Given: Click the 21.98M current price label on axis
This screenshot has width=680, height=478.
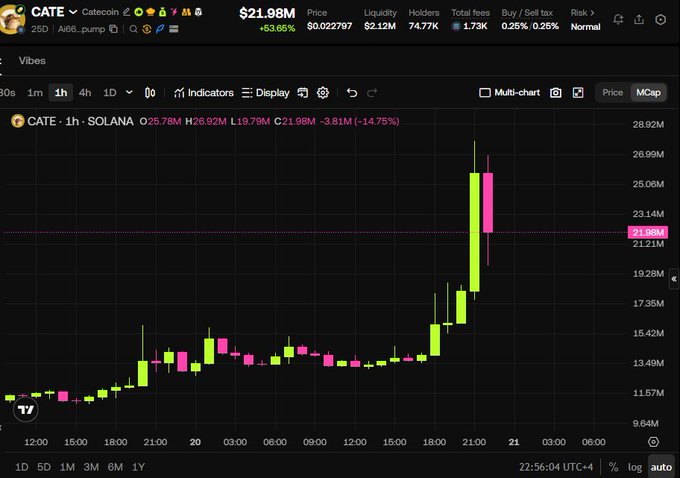Looking at the screenshot, I should [648, 232].
